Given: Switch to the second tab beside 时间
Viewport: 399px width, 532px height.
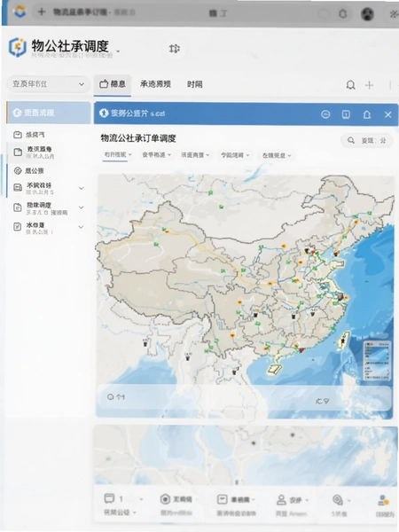Looking at the screenshot, I should (155, 84).
